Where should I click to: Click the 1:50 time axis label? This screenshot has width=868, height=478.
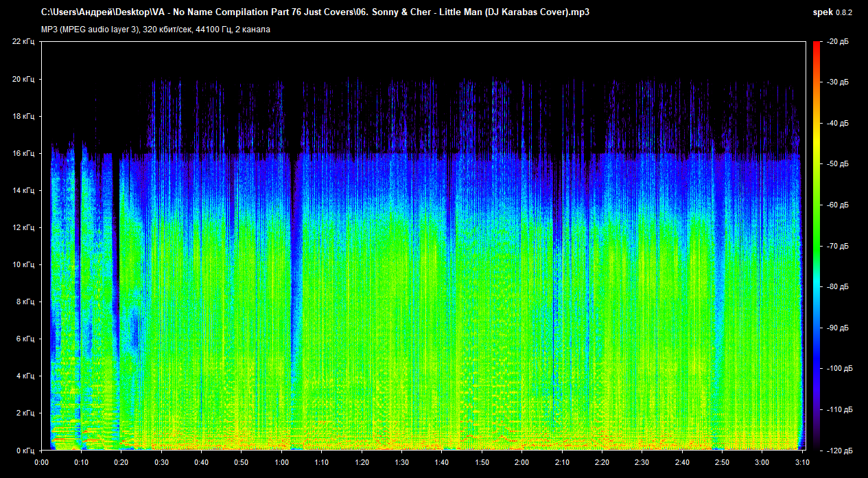[482, 462]
